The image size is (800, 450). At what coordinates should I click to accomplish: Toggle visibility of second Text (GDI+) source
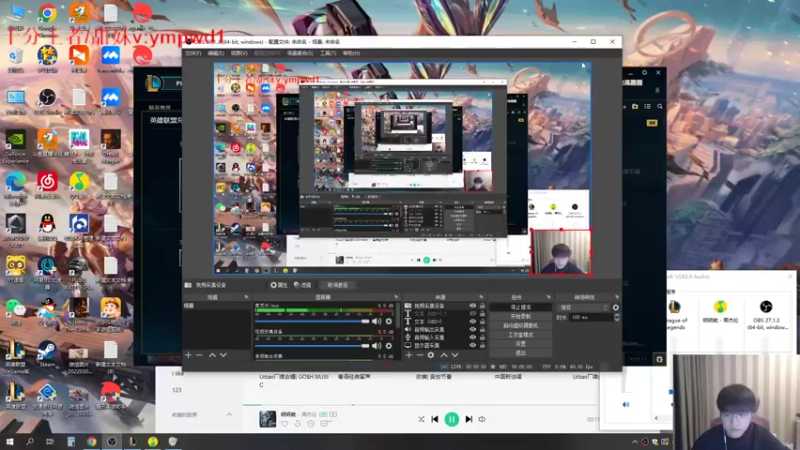click(x=472, y=321)
